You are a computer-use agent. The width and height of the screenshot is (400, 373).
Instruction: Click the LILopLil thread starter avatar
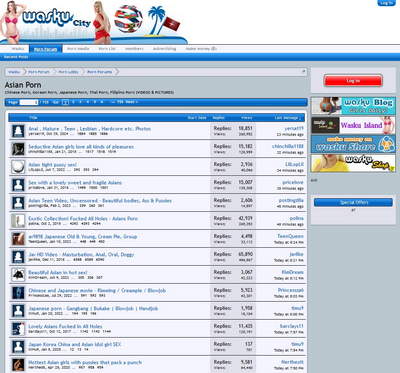(x=18, y=167)
